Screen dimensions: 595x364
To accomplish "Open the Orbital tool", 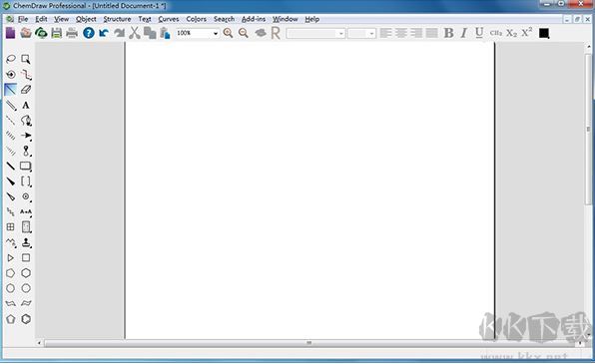I will pos(26,151).
